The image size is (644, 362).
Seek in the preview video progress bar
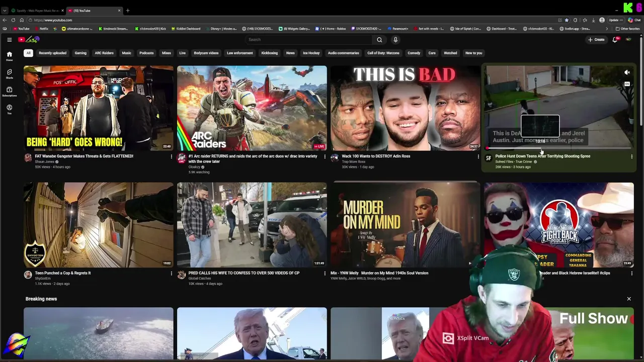point(558,148)
